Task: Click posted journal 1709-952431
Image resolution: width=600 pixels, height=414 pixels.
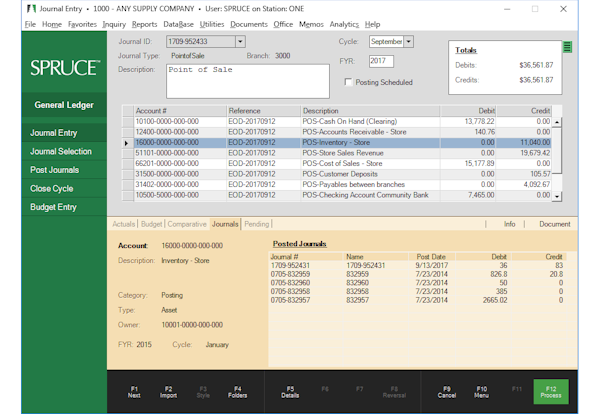Action: tap(417, 266)
